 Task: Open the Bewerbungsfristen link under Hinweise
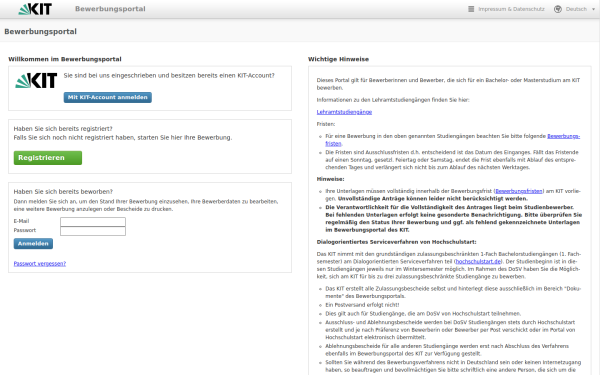518,191
